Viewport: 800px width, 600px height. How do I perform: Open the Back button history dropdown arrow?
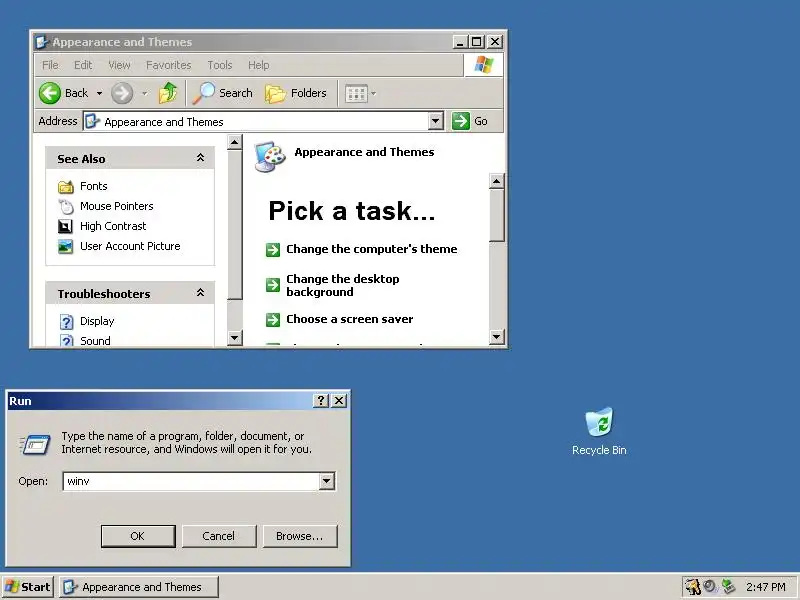(x=99, y=93)
